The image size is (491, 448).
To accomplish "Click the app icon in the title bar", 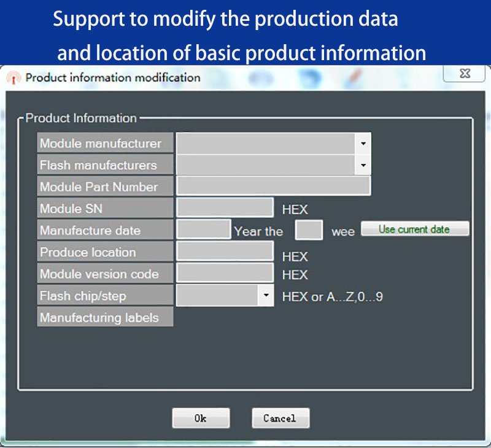I will coord(13,78).
